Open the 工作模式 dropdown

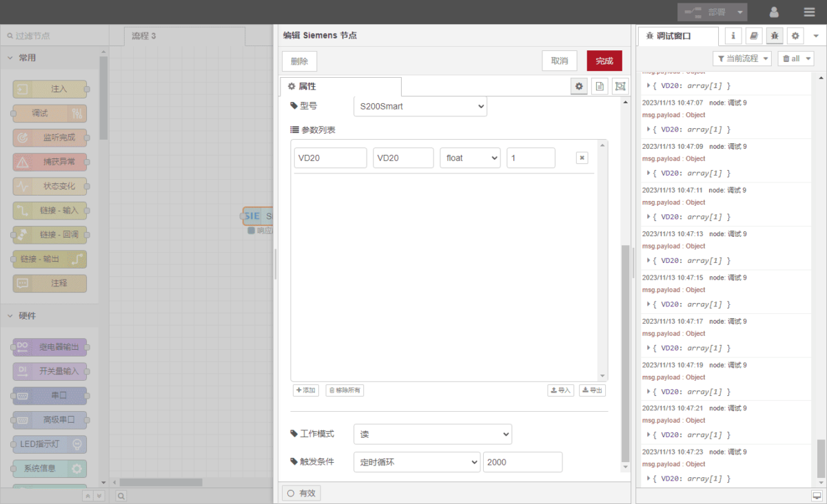point(432,434)
